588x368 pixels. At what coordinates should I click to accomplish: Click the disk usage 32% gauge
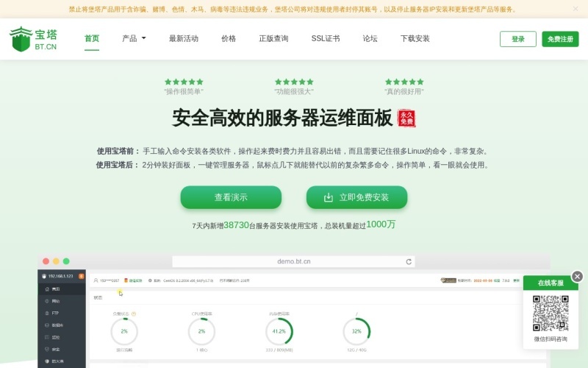pos(356,331)
